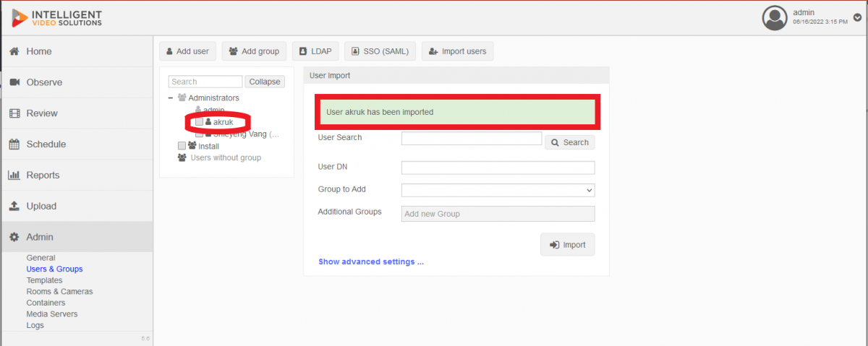Tick the Vang user checkbox
This screenshot has width=868, height=346.
click(x=200, y=134)
